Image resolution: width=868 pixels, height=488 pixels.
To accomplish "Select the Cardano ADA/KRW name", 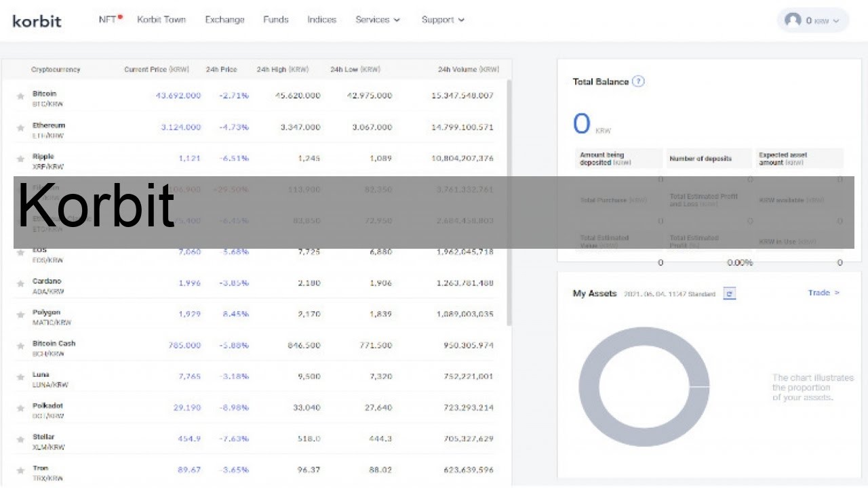I will (48, 286).
